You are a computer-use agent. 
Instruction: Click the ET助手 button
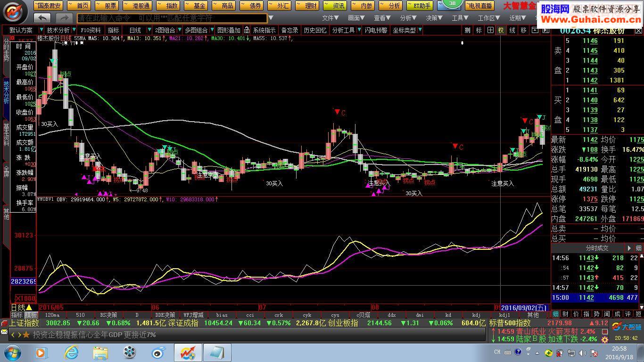pos(419,6)
